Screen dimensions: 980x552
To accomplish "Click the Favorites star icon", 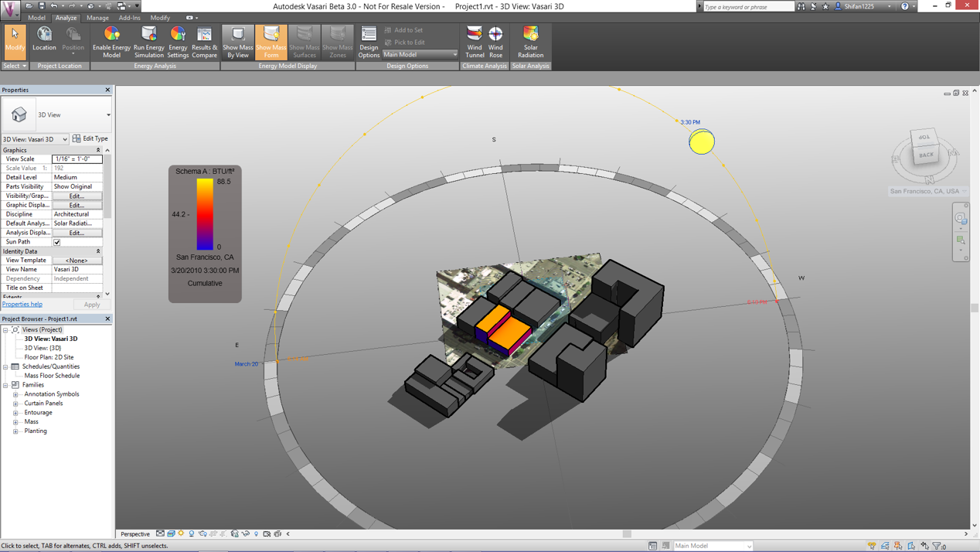I will pyautogui.click(x=825, y=6).
